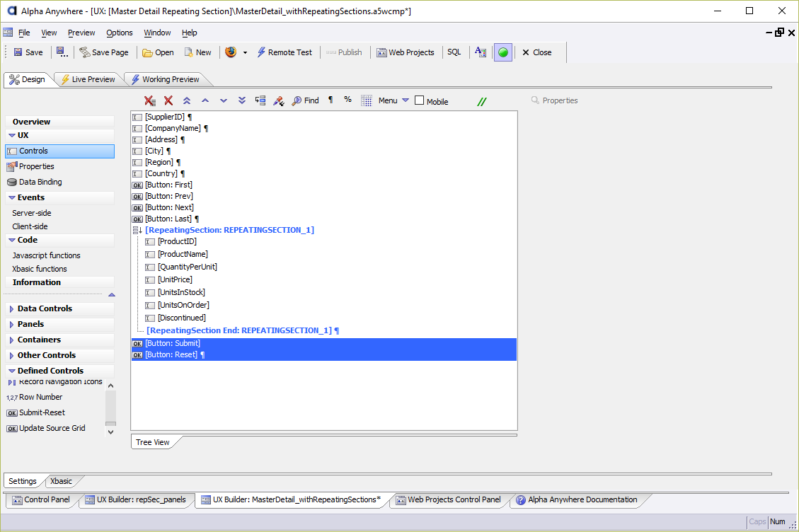Open the Options menu

click(119, 33)
